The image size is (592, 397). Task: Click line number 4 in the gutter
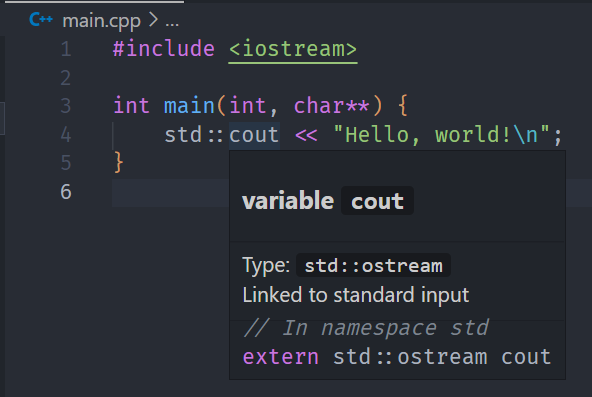pyautogui.click(x=66, y=135)
